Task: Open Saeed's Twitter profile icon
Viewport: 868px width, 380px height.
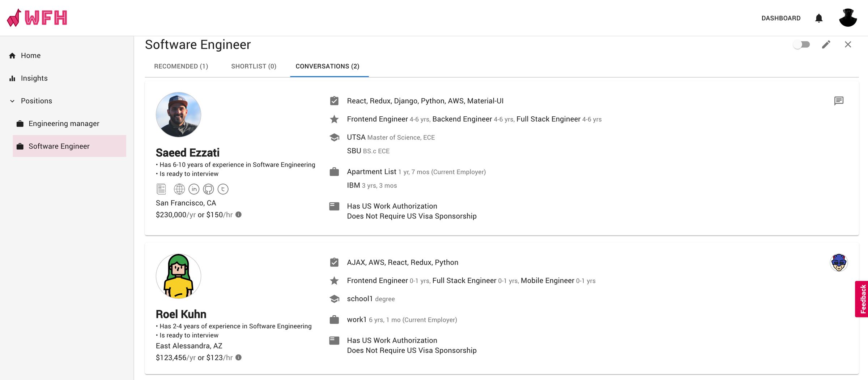Action: pyautogui.click(x=223, y=189)
